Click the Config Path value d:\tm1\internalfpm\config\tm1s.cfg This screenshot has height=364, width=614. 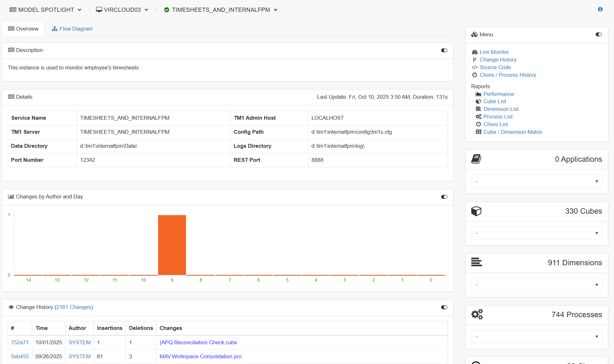[x=351, y=132]
